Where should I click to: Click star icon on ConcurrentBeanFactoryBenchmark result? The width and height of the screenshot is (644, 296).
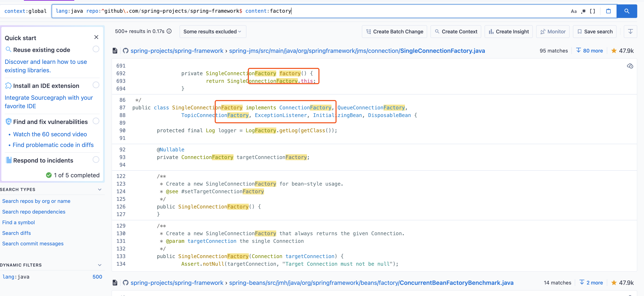614,282
